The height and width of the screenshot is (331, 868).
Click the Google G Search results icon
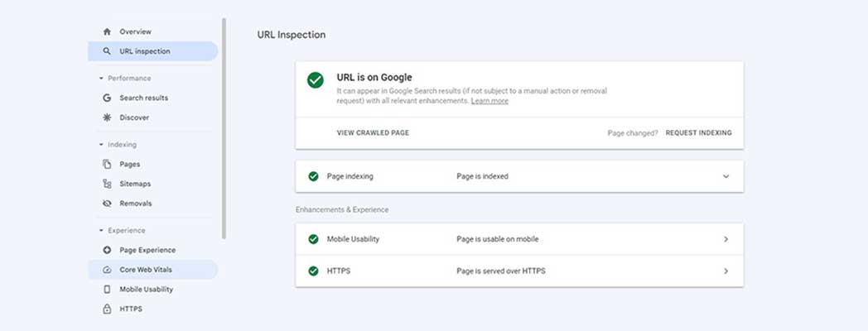pyautogui.click(x=107, y=98)
